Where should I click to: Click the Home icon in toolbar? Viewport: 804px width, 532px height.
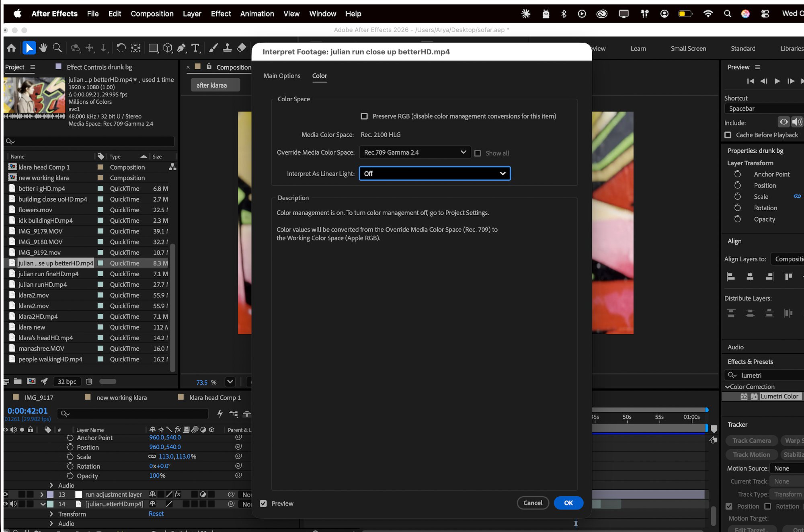12,48
